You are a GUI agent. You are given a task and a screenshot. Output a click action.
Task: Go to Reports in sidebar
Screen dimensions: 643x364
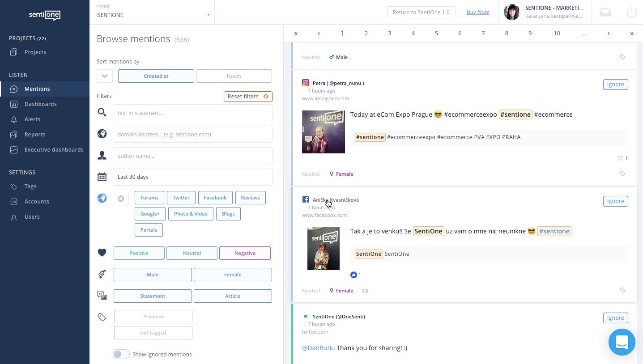pyautogui.click(x=35, y=135)
